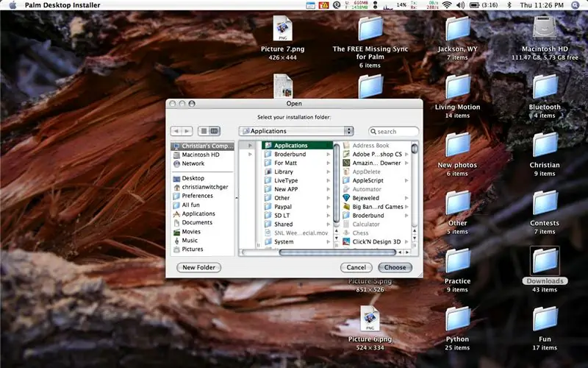This screenshot has width=588, height=368.
Task: Select the SD LT folder
Action: coord(297,215)
